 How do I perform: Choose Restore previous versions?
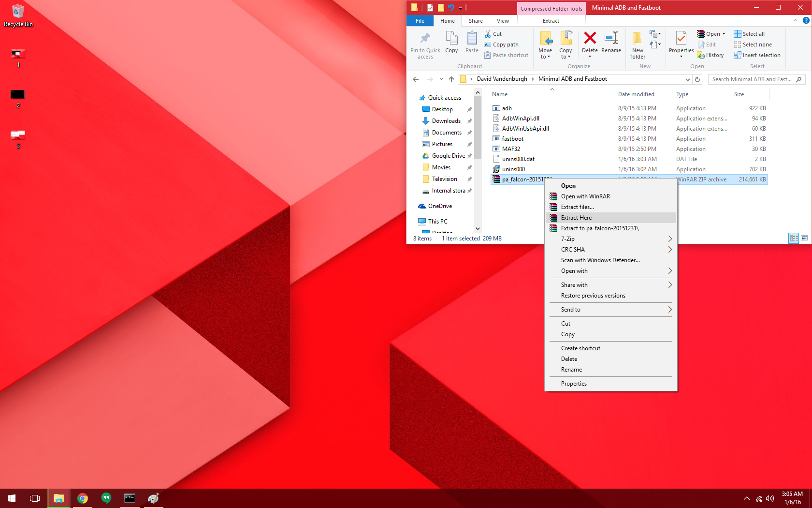coord(611,296)
